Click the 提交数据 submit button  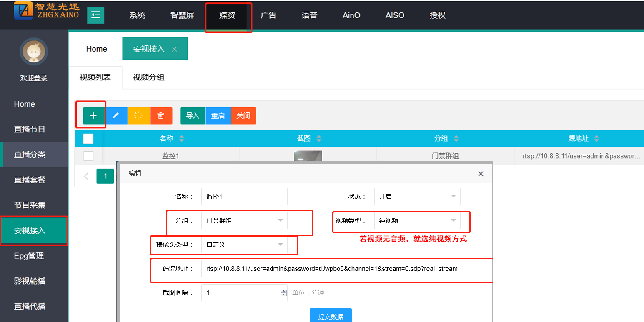(331, 316)
